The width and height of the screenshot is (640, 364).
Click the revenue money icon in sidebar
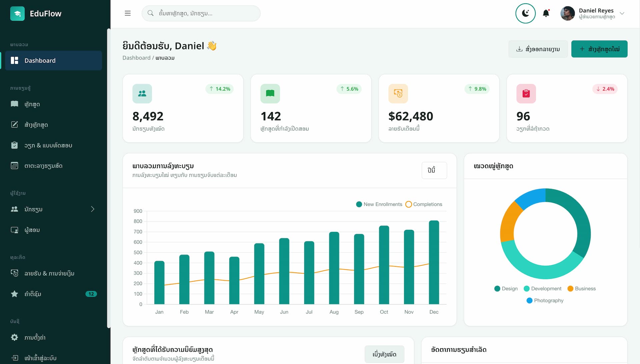[x=14, y=273]
